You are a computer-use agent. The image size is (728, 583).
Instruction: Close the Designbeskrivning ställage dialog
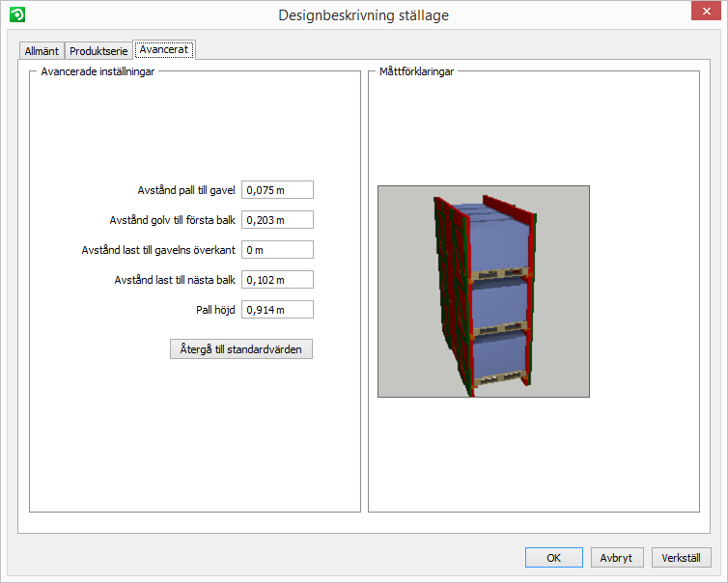tap(706, 12)
